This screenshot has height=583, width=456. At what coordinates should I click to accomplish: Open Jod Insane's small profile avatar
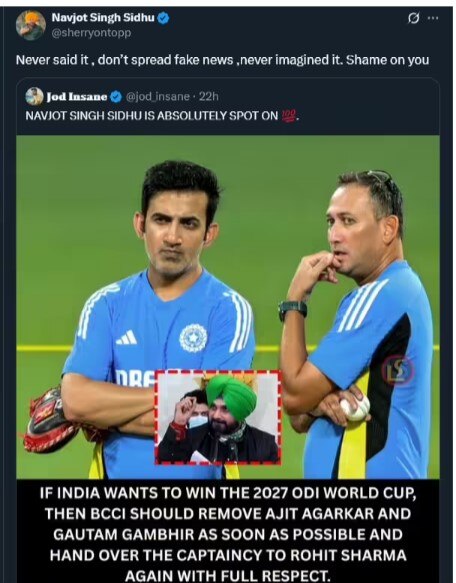[34, 96]
